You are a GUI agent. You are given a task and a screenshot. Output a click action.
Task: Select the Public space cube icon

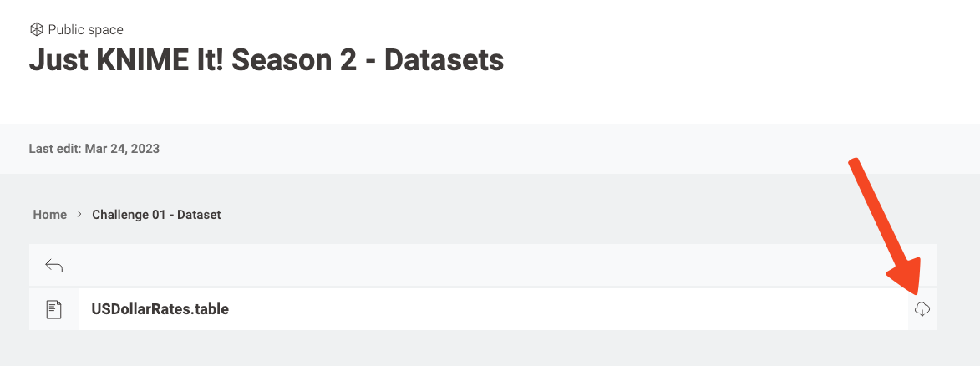pos(37,29)
